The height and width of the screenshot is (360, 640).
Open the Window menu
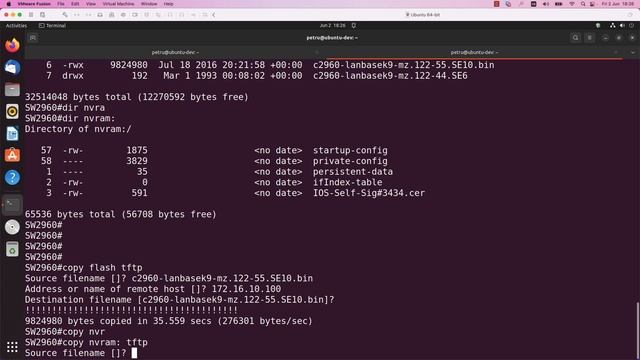pyautogui.click(x=149, y=4)
